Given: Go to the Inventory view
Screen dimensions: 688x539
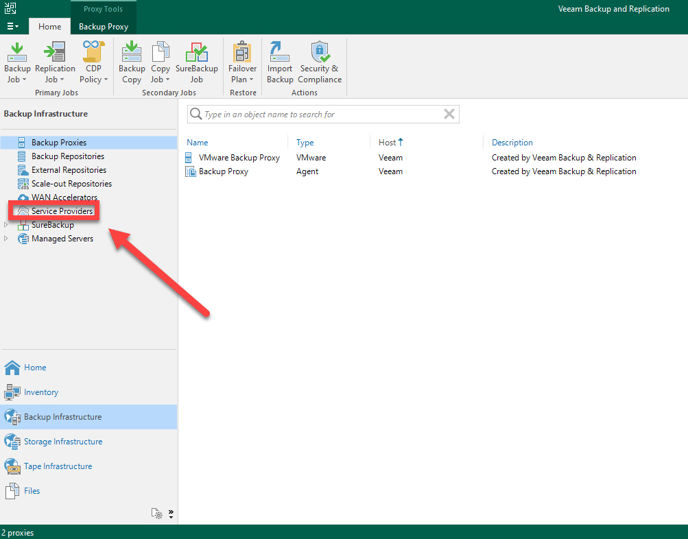Looking at the screenshot, I should 89,392.
